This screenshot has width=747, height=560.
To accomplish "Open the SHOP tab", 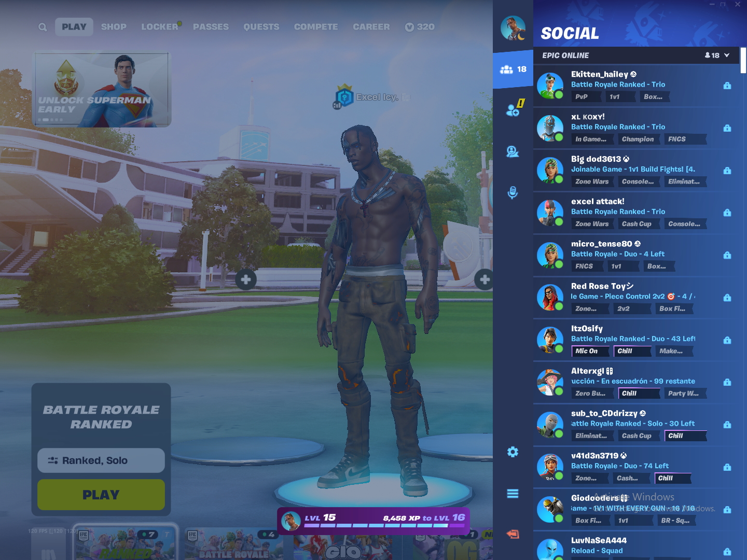I will pos(114,27).
